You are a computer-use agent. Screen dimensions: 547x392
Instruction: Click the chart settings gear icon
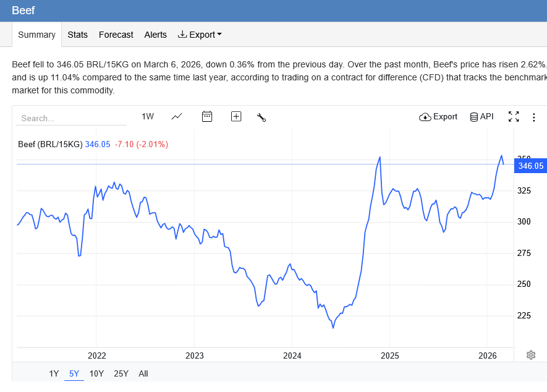point(531,355)
